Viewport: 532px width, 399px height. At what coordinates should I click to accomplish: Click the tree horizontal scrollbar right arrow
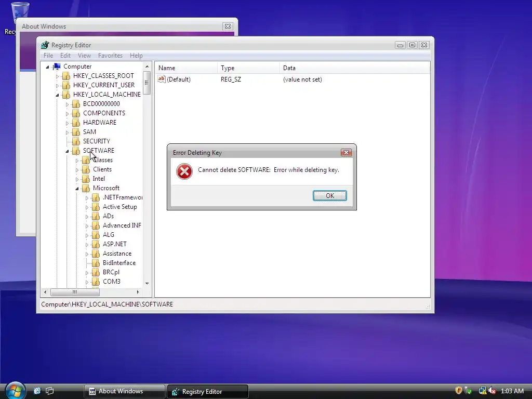(x=138, y=292)
